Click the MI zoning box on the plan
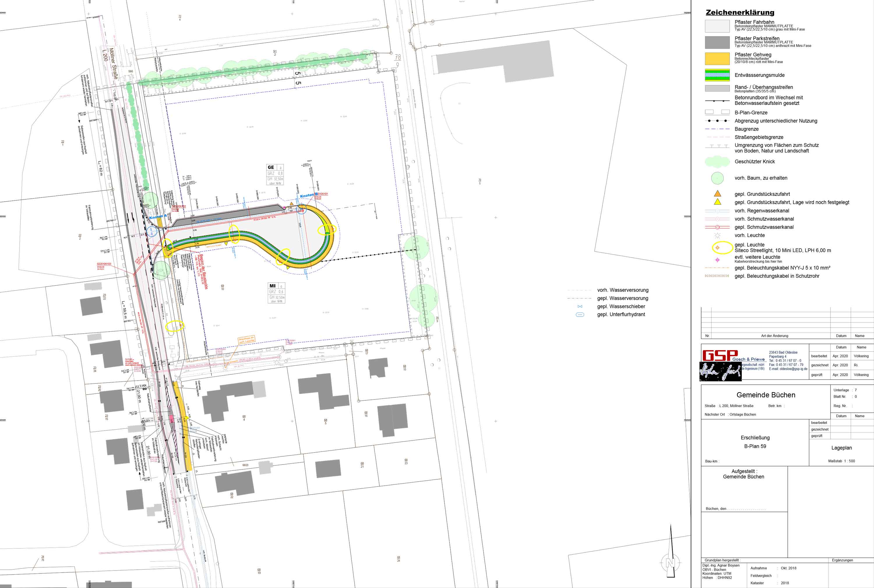Image resolution: width=874 pixels, height=588 pixels. pyautogui.click(x=276, y=293)
